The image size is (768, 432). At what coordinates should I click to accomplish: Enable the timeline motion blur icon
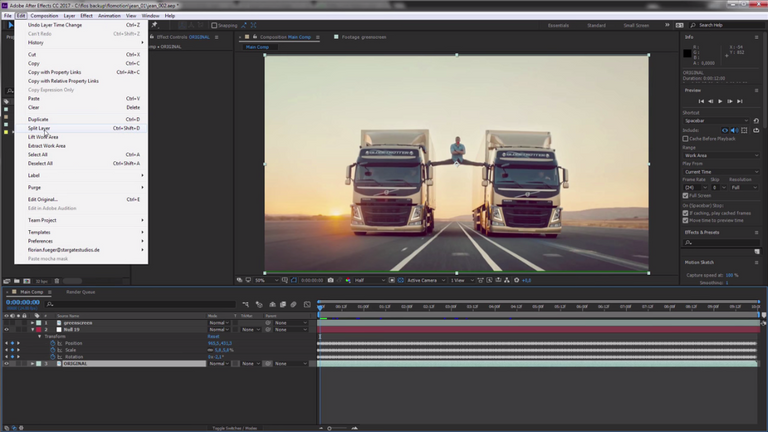(x=293, y=305)
